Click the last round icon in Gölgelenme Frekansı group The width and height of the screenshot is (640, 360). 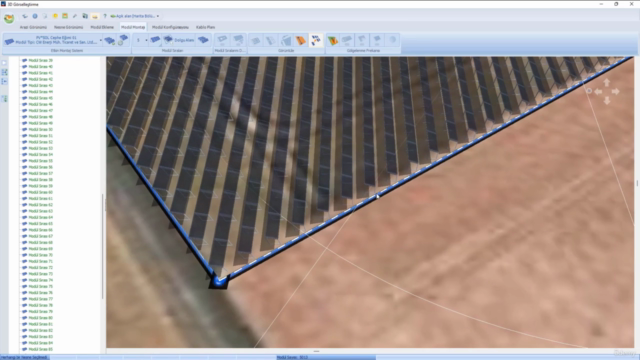pyautogui.click(x=392, y=40)
